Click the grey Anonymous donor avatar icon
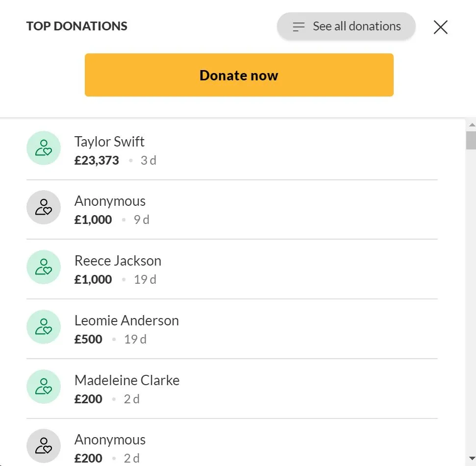 point(43,207)
